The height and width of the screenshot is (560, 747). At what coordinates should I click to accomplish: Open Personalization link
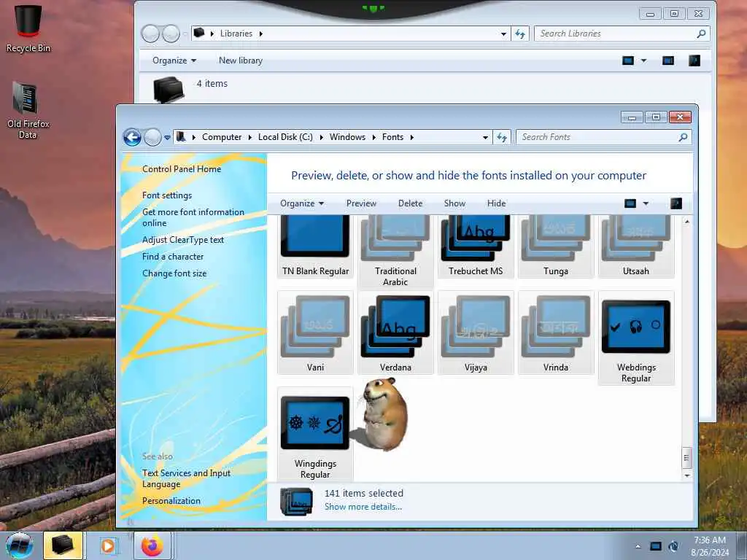click(171, 501)
